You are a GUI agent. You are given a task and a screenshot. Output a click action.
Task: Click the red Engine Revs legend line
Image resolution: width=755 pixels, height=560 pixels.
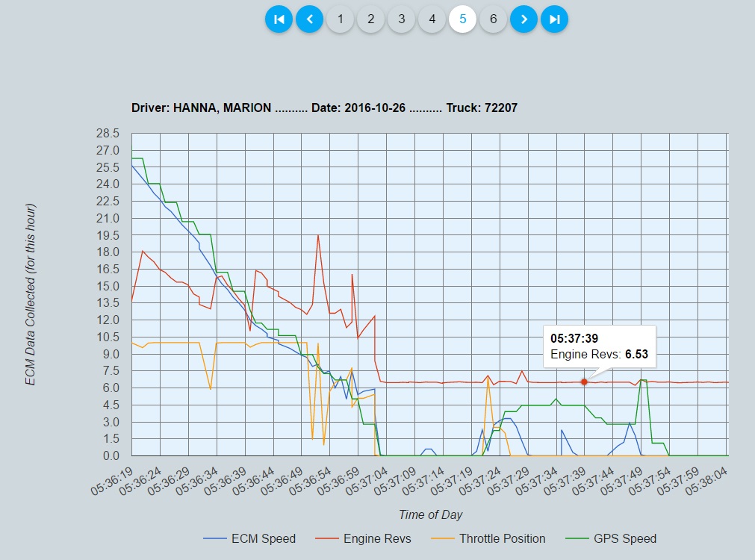[327, 538]
